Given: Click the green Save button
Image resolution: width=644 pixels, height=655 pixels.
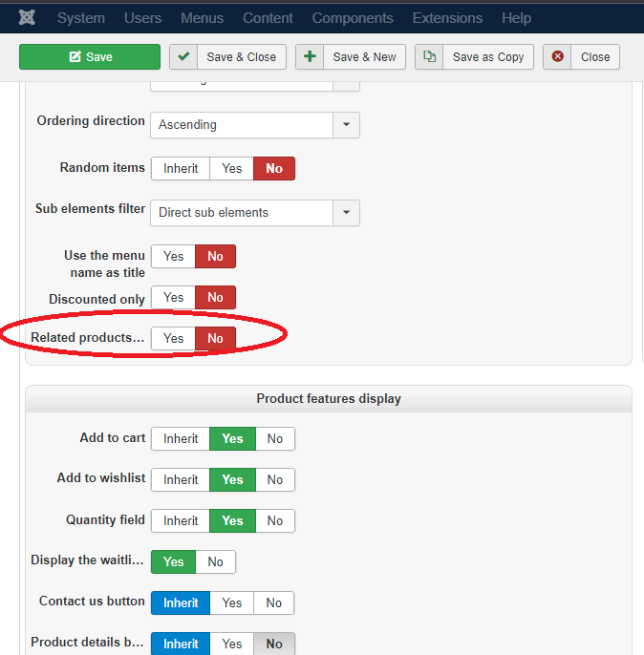Looking at the screenshot, I should coord(90,56).
